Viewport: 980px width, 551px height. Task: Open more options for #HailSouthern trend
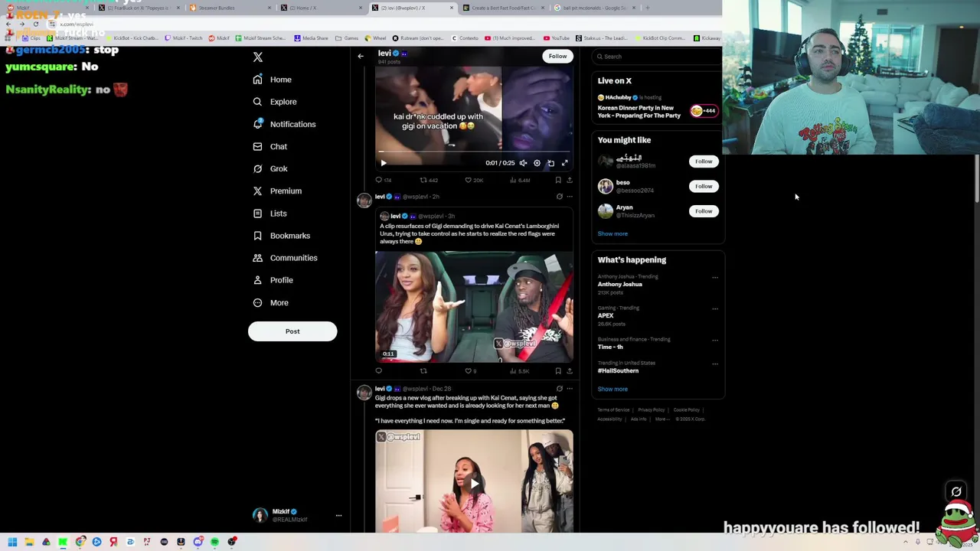click(x=715, y=364)
